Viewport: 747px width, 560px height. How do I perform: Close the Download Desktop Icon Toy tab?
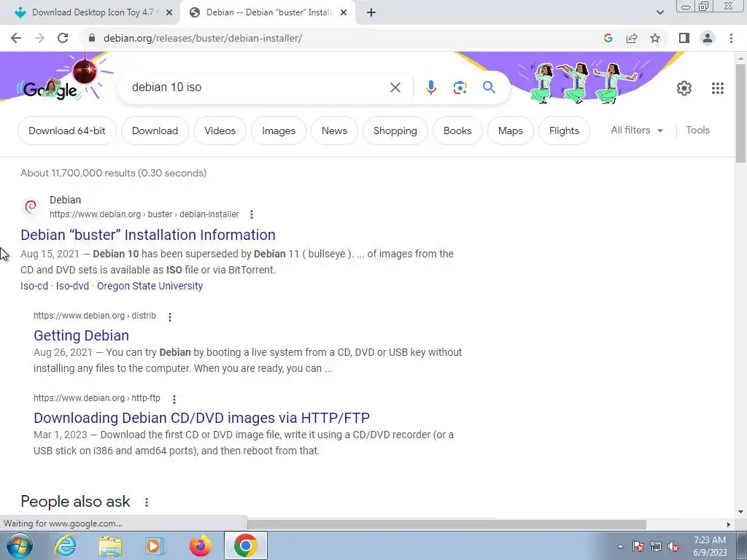[169, 13]
